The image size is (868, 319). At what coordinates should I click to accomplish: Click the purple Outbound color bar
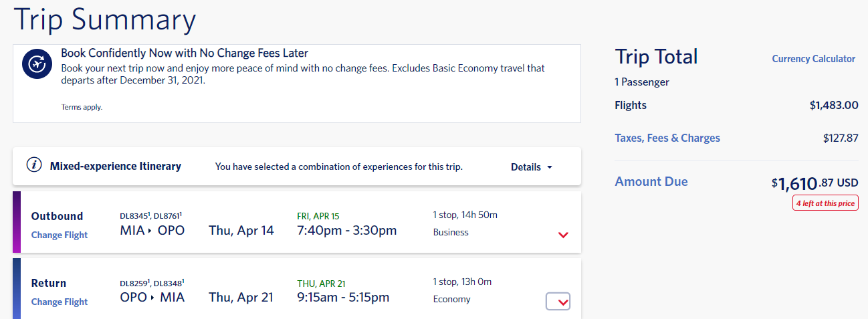[x=17, y=222]
